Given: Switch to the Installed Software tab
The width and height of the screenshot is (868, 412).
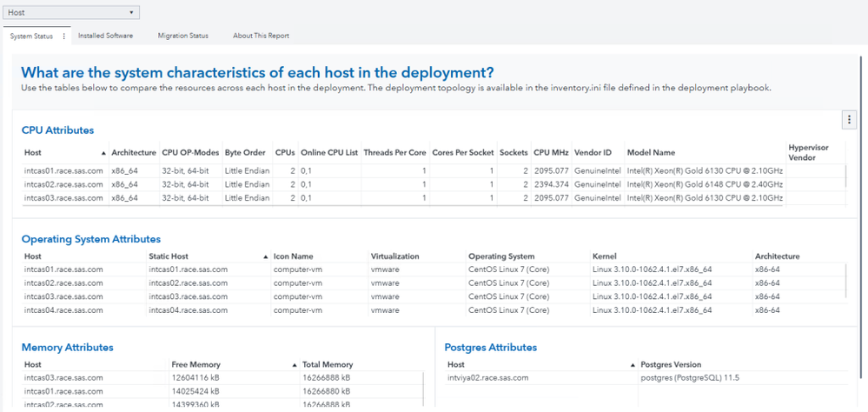Looking at the screenshot, I should coord(105,37).
